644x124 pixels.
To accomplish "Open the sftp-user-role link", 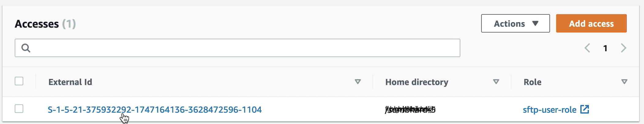I will (549, 110).
